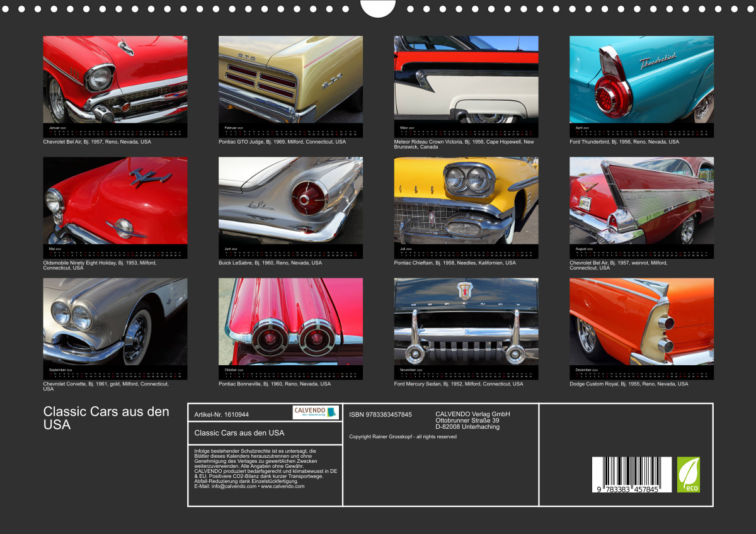This screenshot has width=756, height=534.
Task: Click the 'Januar 2024' month label
Action: 57,127
